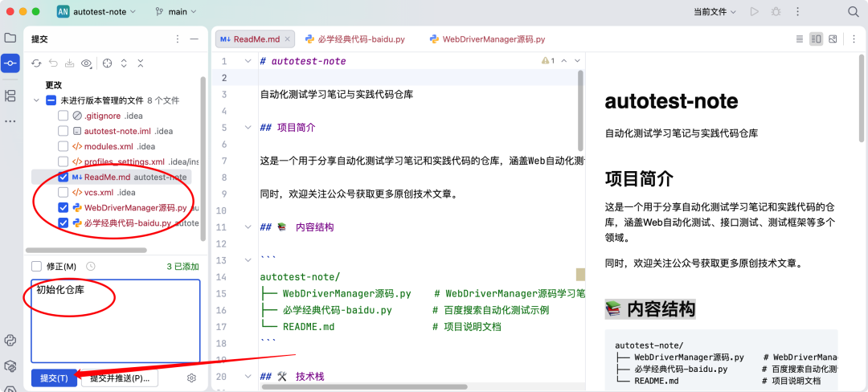This screenshot has width=868, height=392.
Task: Click the Run button in toolbar
Action: coord(754,11)
